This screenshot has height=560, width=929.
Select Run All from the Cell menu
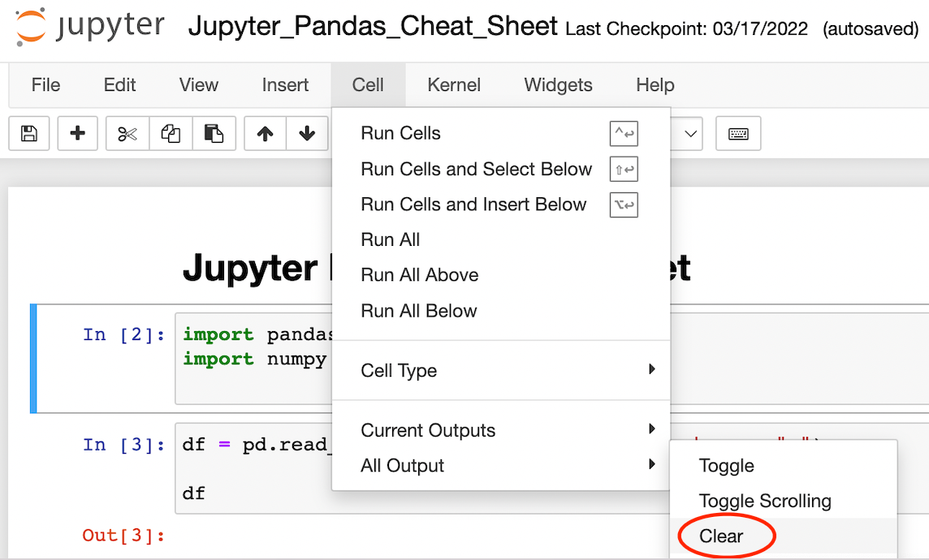click(391, 239)
